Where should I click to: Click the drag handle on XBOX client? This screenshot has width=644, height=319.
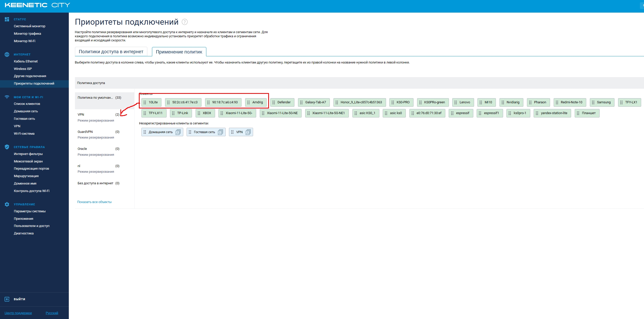[199, 113]
